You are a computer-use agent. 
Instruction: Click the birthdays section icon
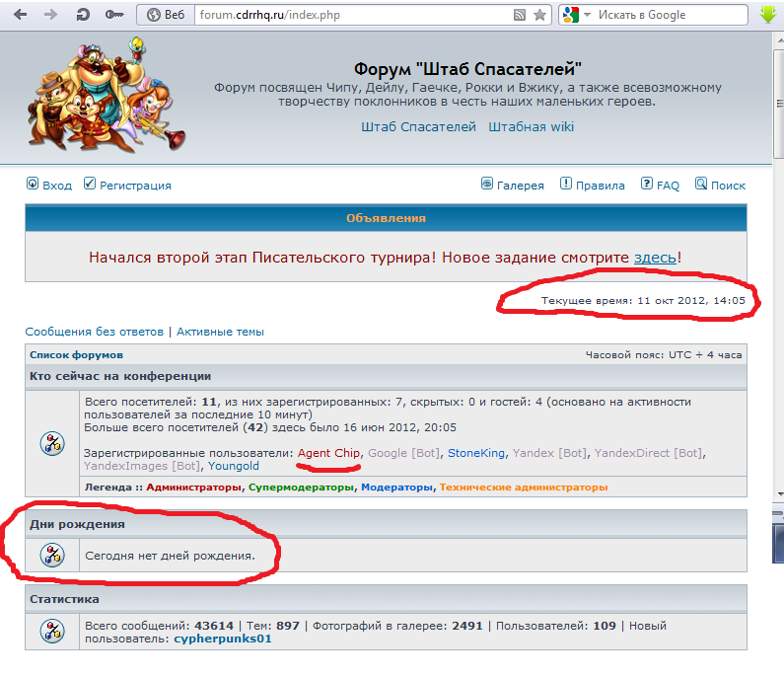(x=52, y=555)
